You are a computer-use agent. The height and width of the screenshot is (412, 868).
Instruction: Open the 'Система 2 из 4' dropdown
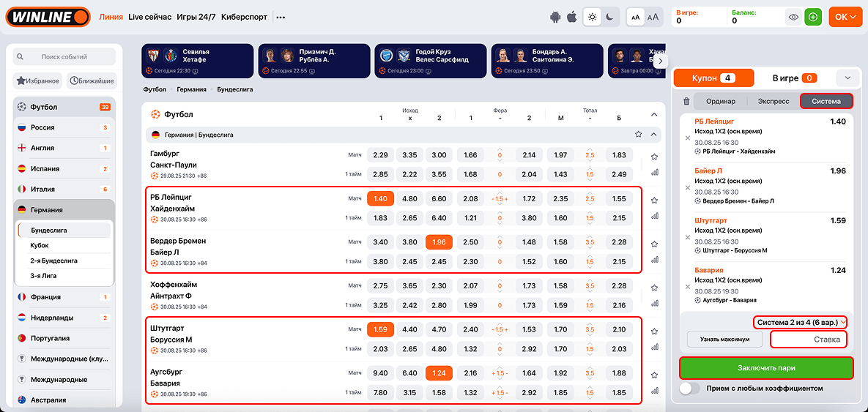pyautogui.click(x=801, y=322)
